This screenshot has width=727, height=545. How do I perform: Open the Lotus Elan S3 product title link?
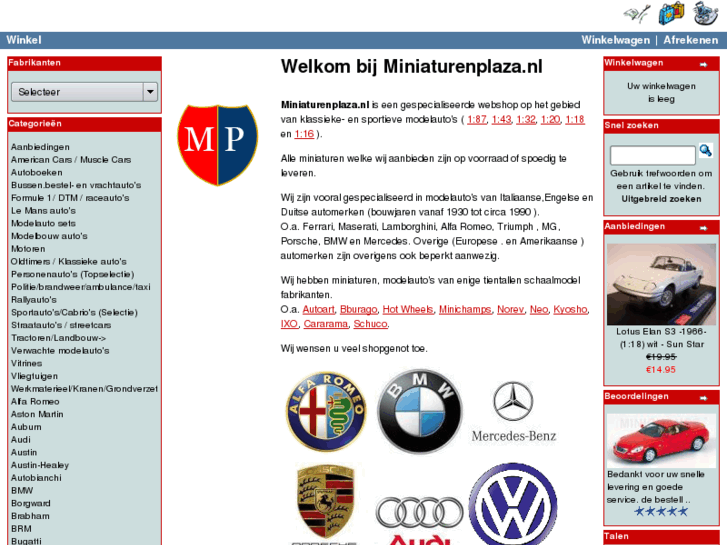point(661,338)
